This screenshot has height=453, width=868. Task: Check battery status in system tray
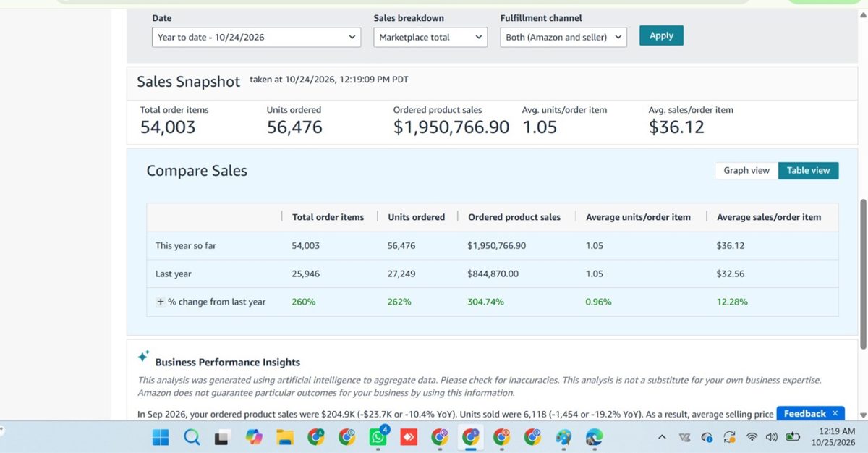793,437
